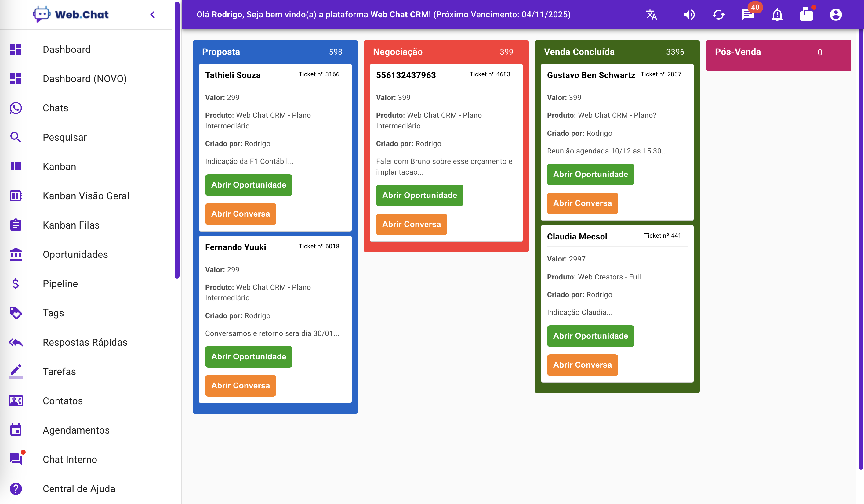This screenshot has height=504, width=864.
Task: Click the Dashboard sidebar icon
Action: pyautogui.click(x=16, y=49)
